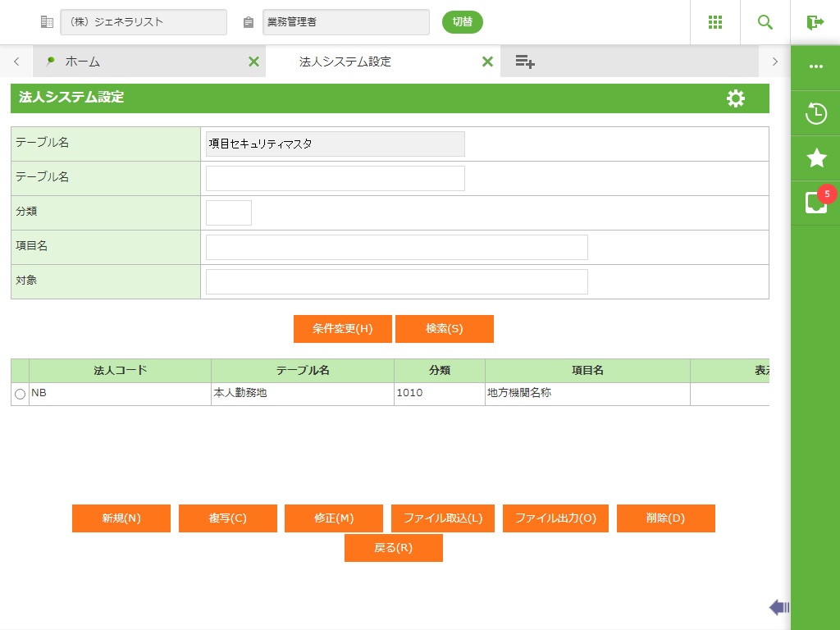The width and height of the screenshot is (840, 630).
Task: Click the 項目名 input field
Action: [396, 247]
